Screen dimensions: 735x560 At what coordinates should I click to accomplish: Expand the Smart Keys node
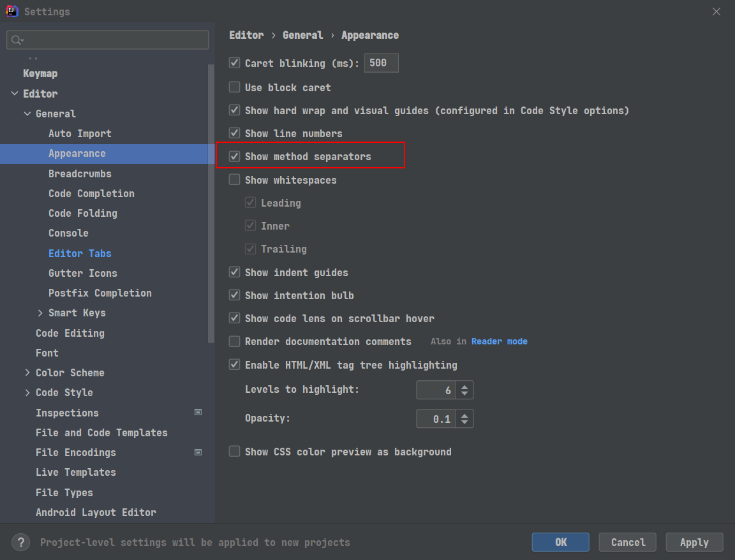click(x=40, y=313)
